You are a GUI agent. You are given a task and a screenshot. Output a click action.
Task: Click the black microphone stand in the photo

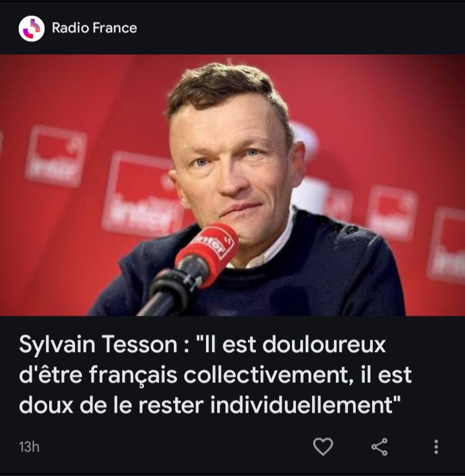[x=170, y=291]
